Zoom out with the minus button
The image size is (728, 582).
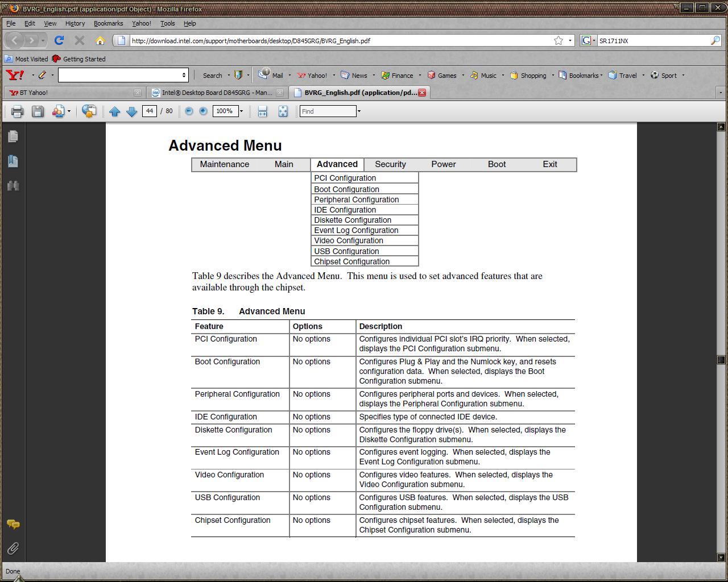point(189,111)
